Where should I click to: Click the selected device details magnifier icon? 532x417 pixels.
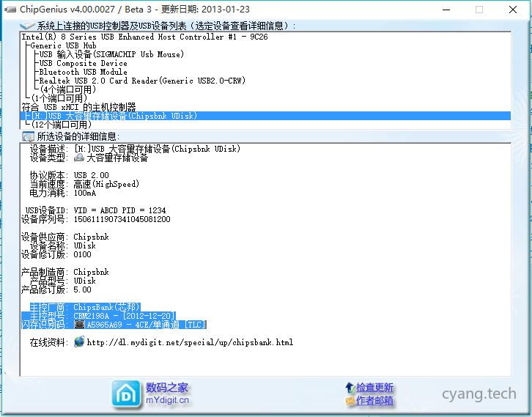point(28,136)
